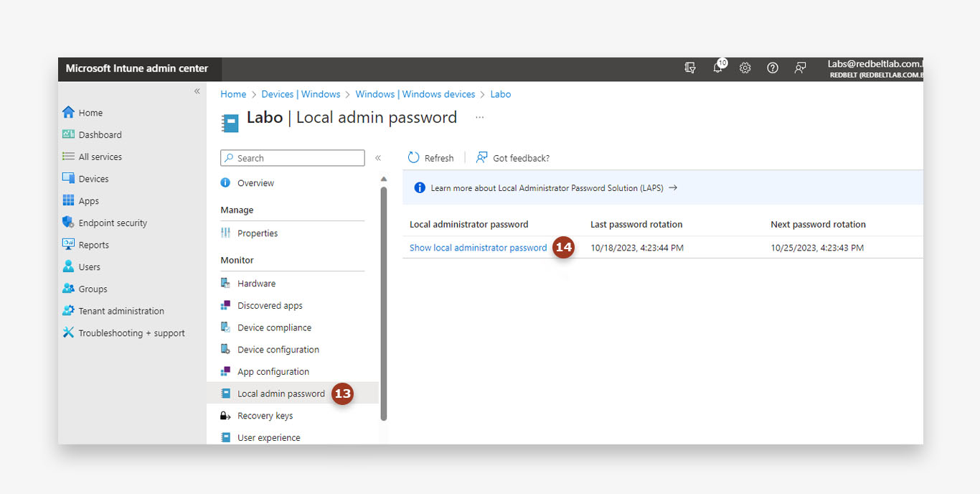Click the Last password rotation column header

636,225
